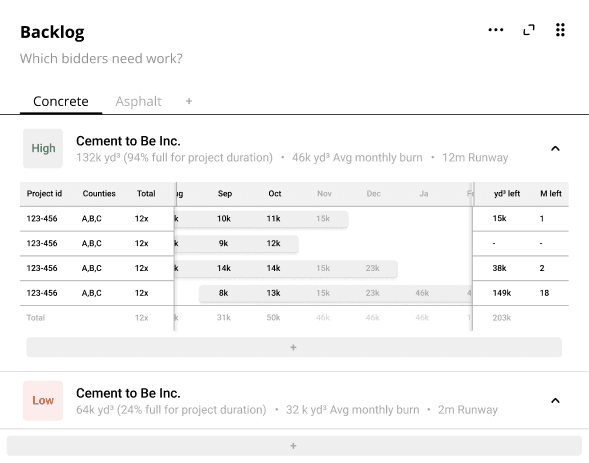Image resolution: width=589 pixels, height=463 pixels.
Task: Collapse the Low Cement to Be Inc. section
Action: (555, 400)
